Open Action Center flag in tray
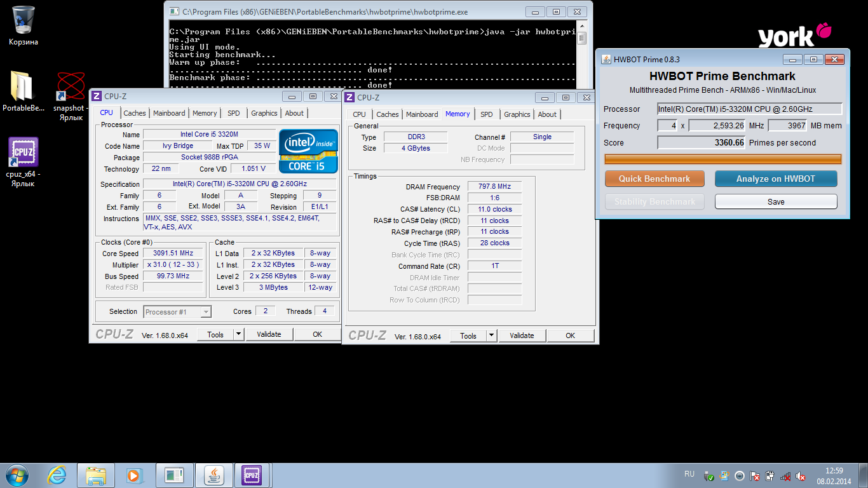 (x=755, y=476)
